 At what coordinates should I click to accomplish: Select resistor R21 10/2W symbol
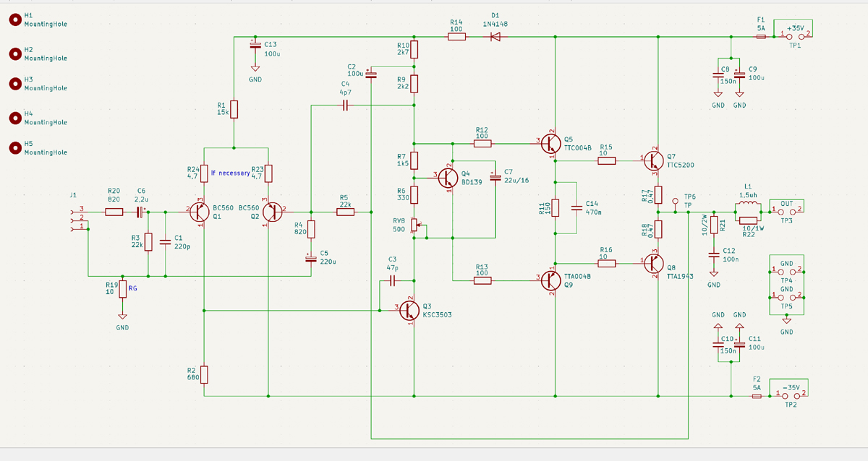click(x=714, y=225)
